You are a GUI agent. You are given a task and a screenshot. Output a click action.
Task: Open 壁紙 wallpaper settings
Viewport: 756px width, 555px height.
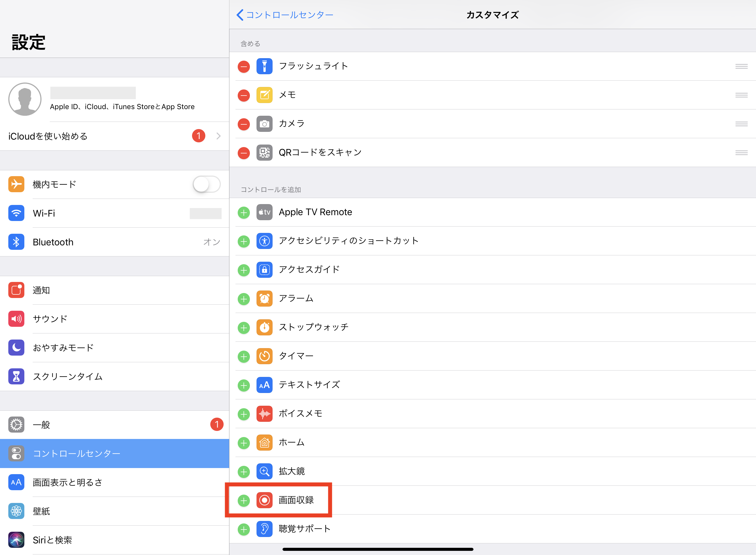115,511
